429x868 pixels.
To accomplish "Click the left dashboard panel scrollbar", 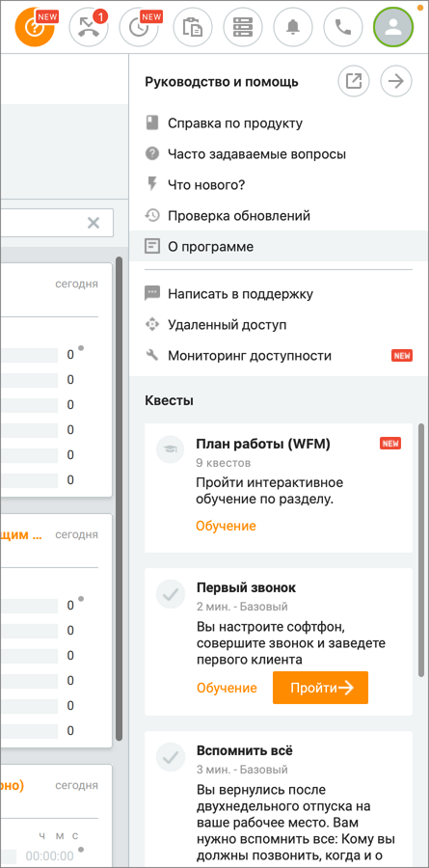I will 119,499.
